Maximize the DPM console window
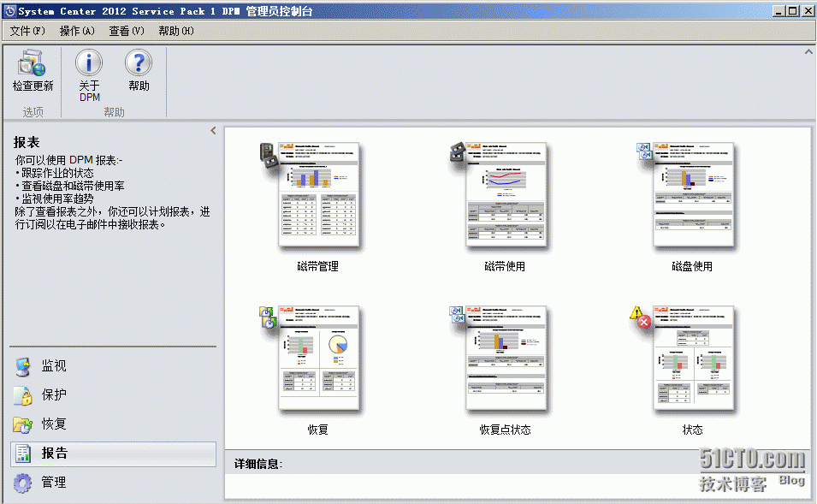Viewport: 817px width, 504px height. pos(792,11)
